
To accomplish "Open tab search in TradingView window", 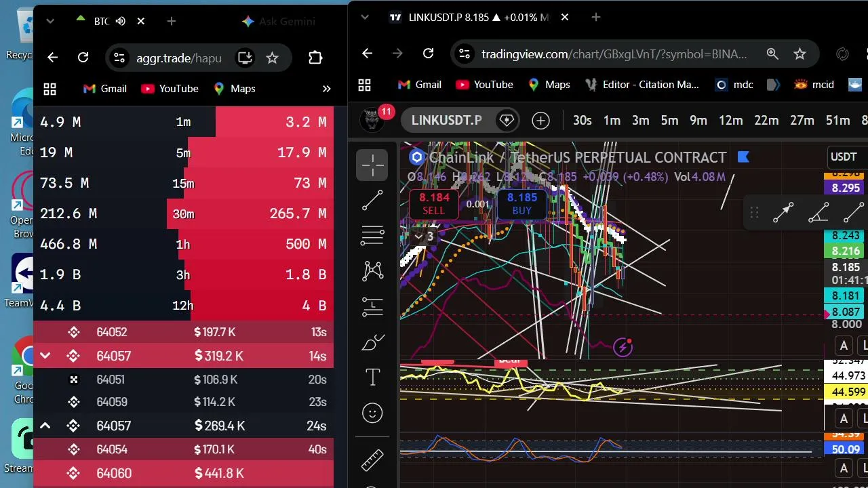I will pyautogui.click(x=364, y=17).
